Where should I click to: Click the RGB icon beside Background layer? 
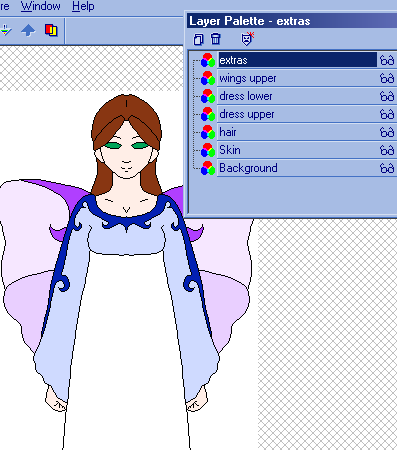(x=208, y=168)
